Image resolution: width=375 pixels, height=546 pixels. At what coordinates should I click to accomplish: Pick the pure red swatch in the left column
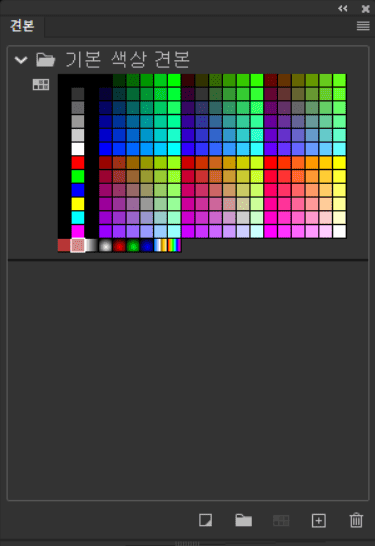click(78, 163)
